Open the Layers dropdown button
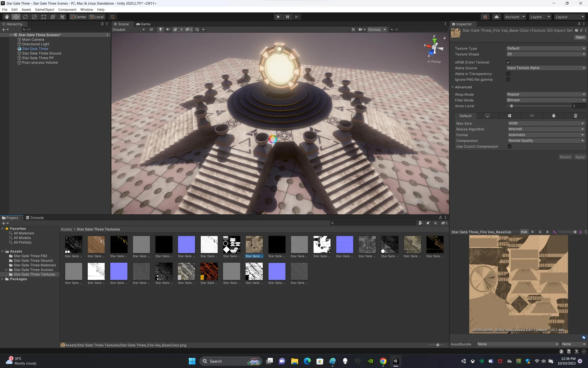588x368 pixels. 540,17
